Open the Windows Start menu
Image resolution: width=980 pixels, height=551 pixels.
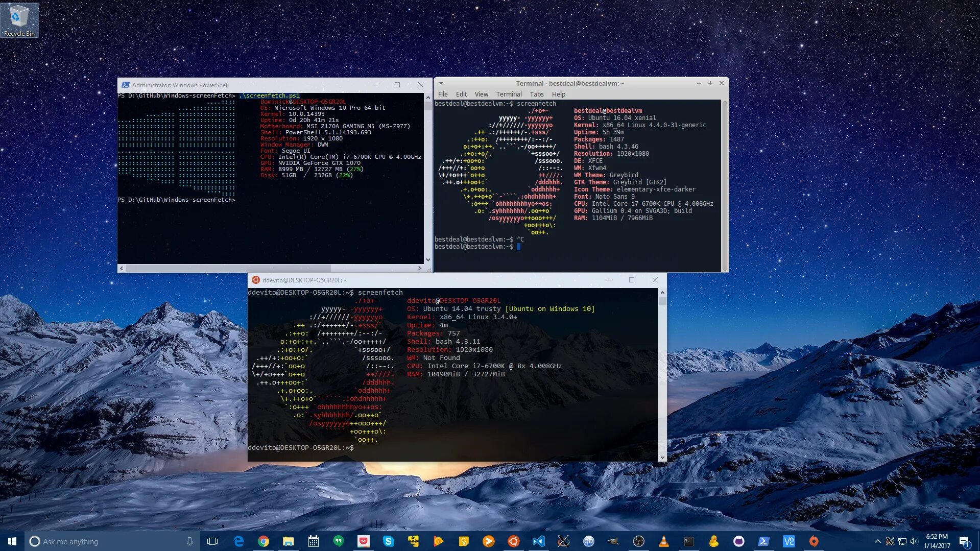pyautogui.click(x=12, y=541)
